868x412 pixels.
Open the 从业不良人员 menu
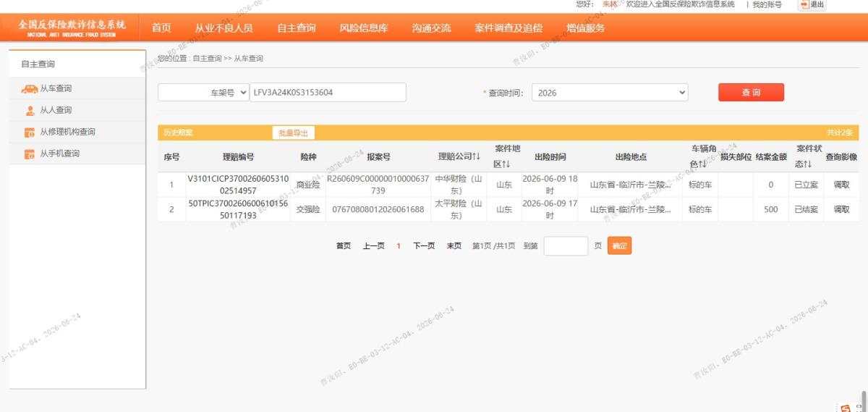pyautogui.click(x=224, y=28)
